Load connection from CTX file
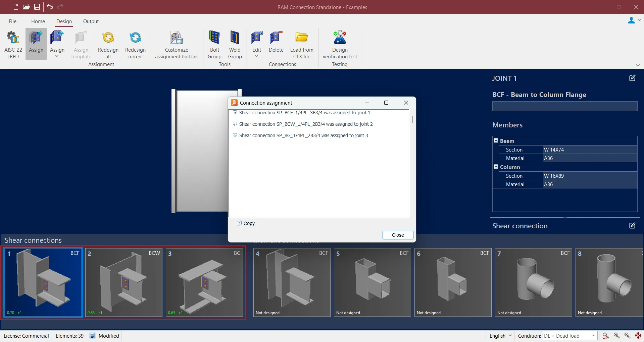 [302, 45]
